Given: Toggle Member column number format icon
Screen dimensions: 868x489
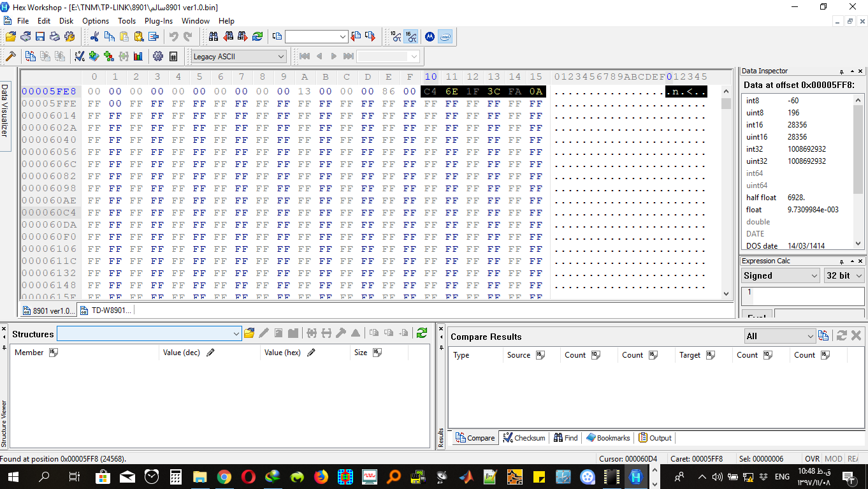Looking at the screenshot, I should coord(54,352).
